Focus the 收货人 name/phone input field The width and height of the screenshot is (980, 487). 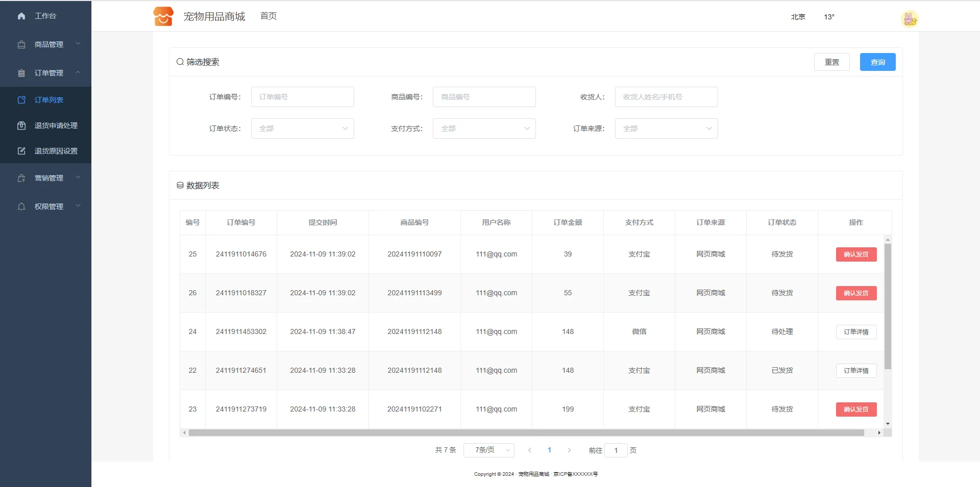(x=666, y=97)
